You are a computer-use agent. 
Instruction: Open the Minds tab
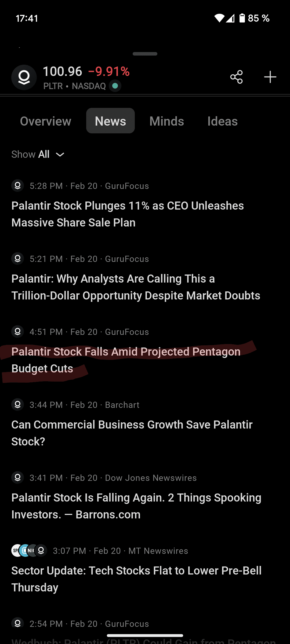(166, 121)
